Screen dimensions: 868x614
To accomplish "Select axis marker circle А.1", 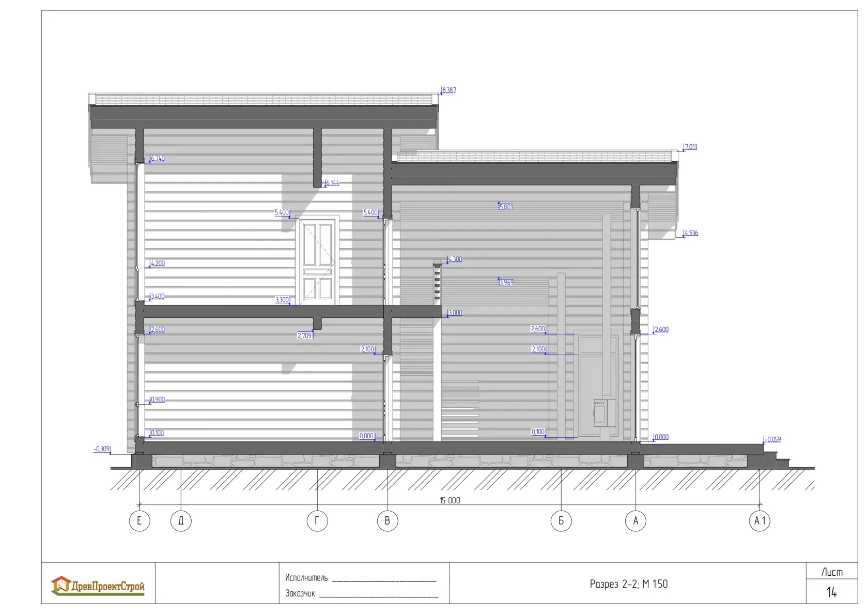I will point(760,520).
